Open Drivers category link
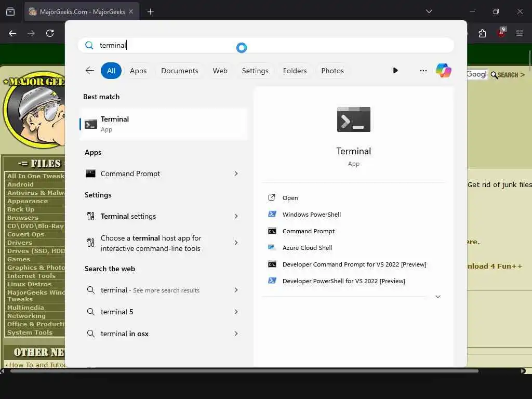This screenshot has height=399, width=532. click(20, 243)
